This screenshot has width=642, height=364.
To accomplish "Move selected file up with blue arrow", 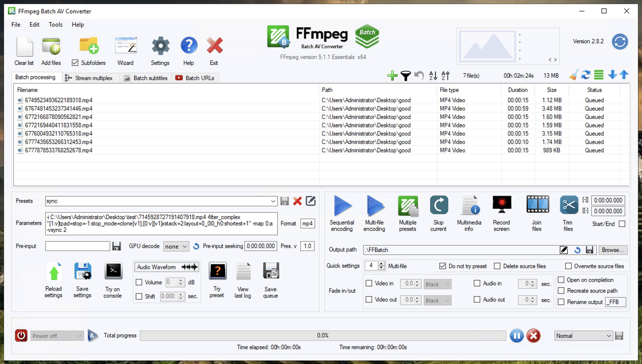I will (x=624, y=75).
